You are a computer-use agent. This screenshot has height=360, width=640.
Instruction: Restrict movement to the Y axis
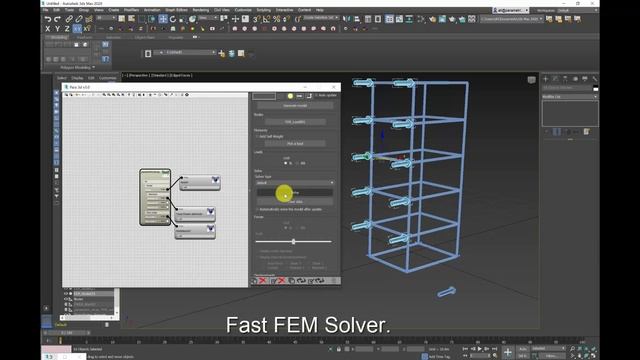coord(58,29)
